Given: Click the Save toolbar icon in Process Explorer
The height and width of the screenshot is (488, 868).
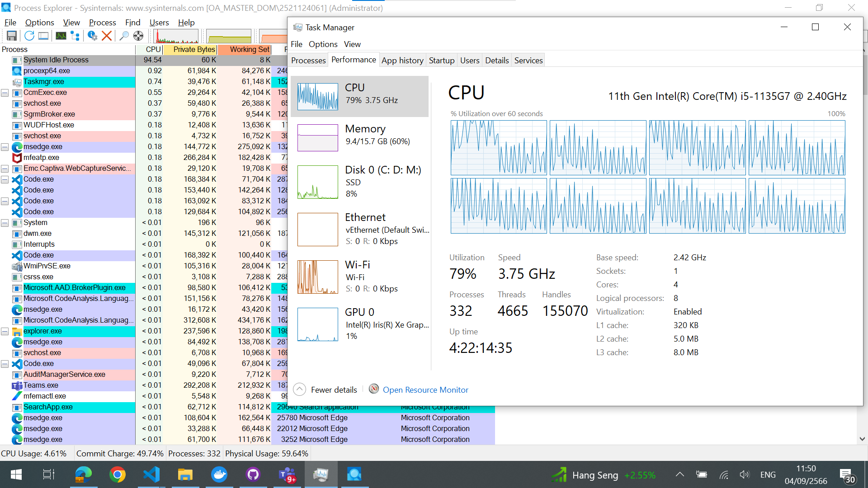Looking at the screenshot, I should pos(12,36).
